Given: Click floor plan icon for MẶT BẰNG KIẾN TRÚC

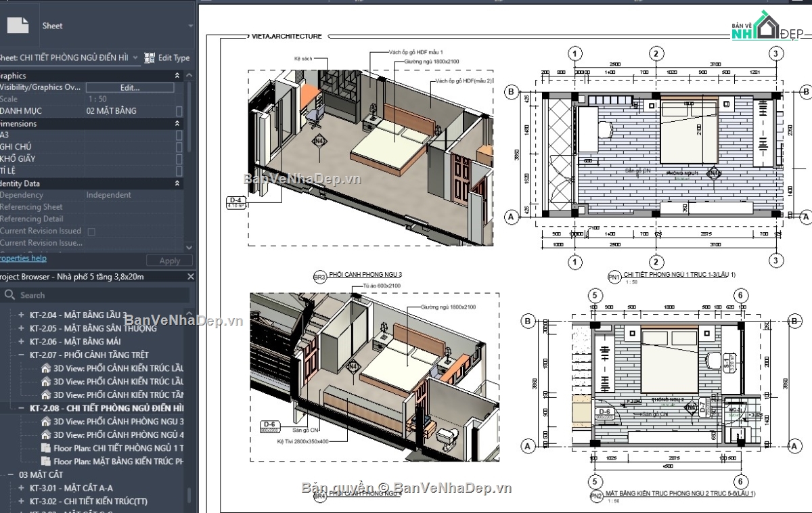Looking at the screenshot, I should 46,462.
